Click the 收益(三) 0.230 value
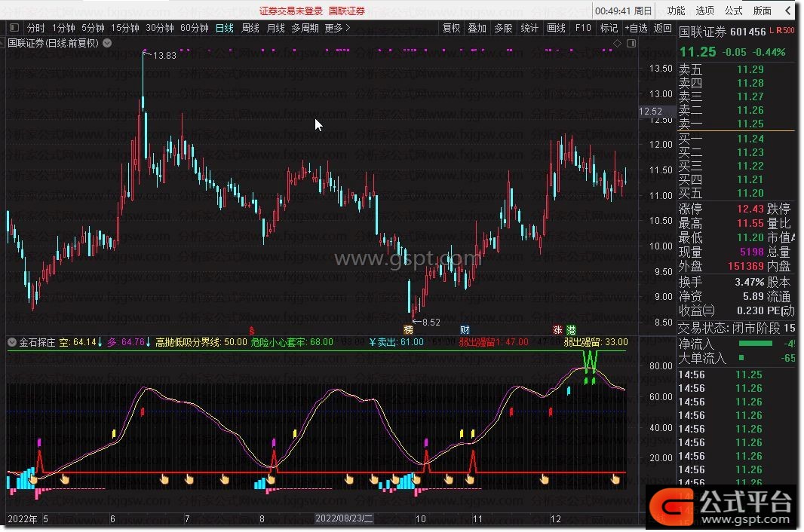The height and width of the screenshot is (532, 804). point(750,310)
